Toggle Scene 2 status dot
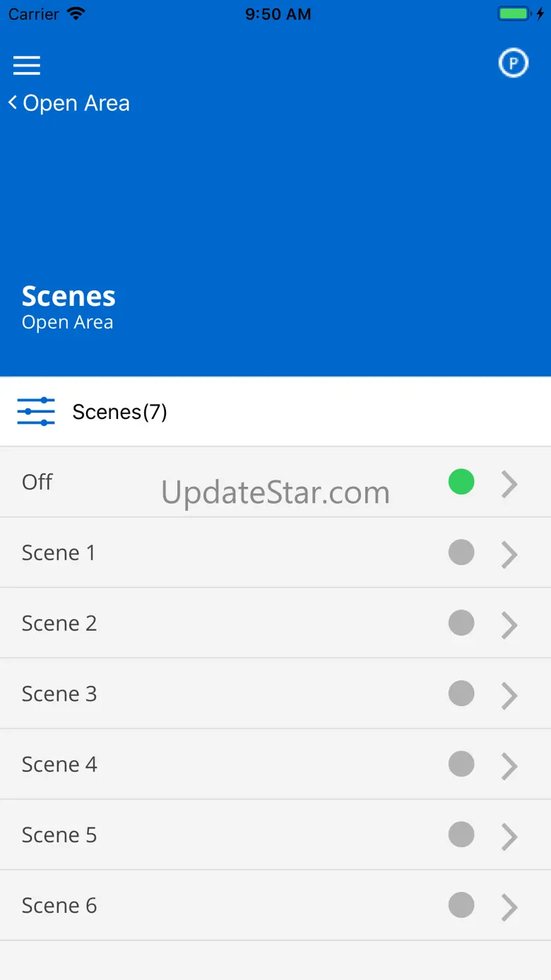Viewport: 551px width, 980px height. (x=461, y=623)
